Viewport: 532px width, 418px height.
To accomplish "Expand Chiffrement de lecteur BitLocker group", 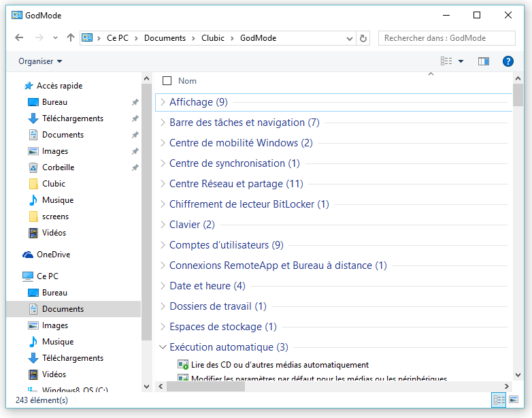I will [x=163, y=204].
